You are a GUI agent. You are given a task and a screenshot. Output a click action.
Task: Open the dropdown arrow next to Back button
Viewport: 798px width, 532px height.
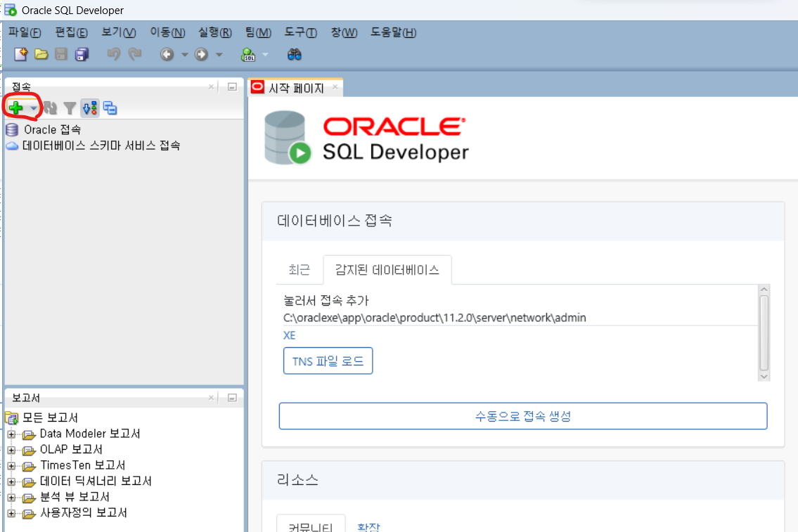point(185,54)
